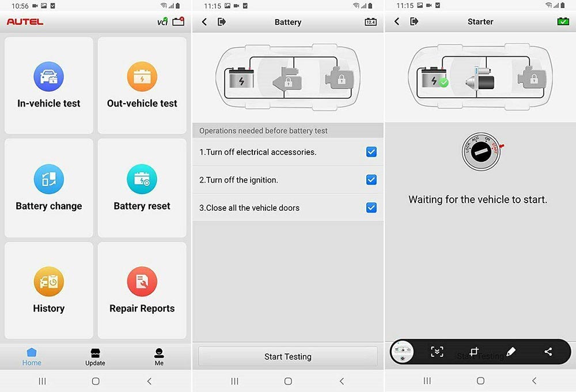Toggle 'Close all the vehicle doors' checkbox

[371, 207]
